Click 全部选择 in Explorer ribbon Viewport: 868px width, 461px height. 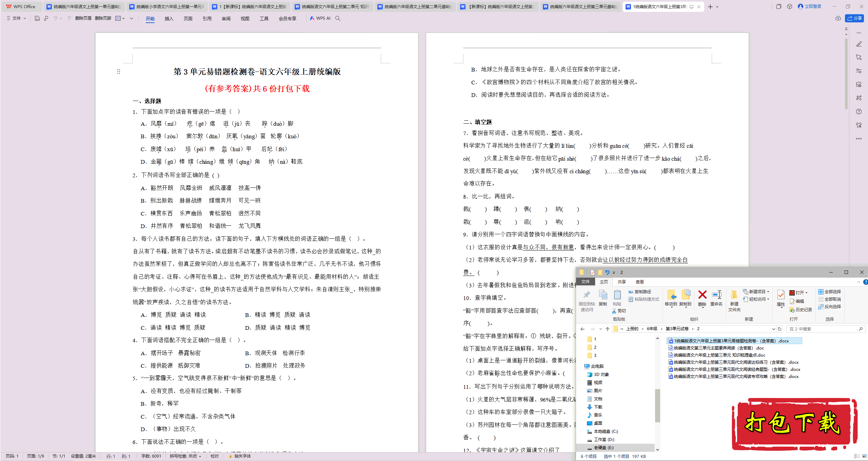[x=829, y=292]
